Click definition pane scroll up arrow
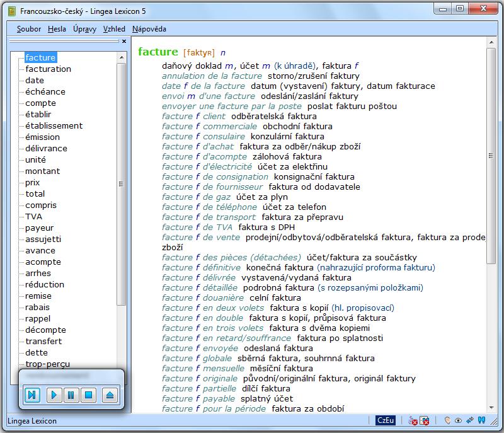This screenshot has width=504, height=433. pyautogui.click(x=491, y=42)
